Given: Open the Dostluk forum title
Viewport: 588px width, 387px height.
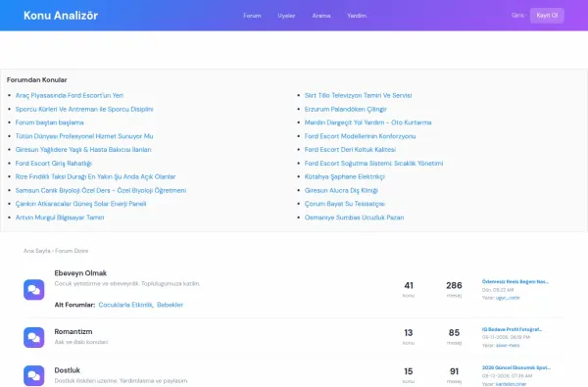Looking at the screenshot, I should (x=67, y=370).
